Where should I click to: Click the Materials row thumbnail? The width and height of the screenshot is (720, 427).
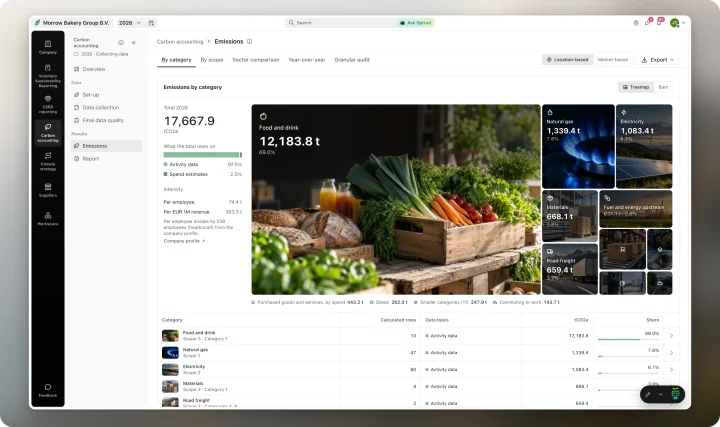pyautogui.click(x=170, y=386)
